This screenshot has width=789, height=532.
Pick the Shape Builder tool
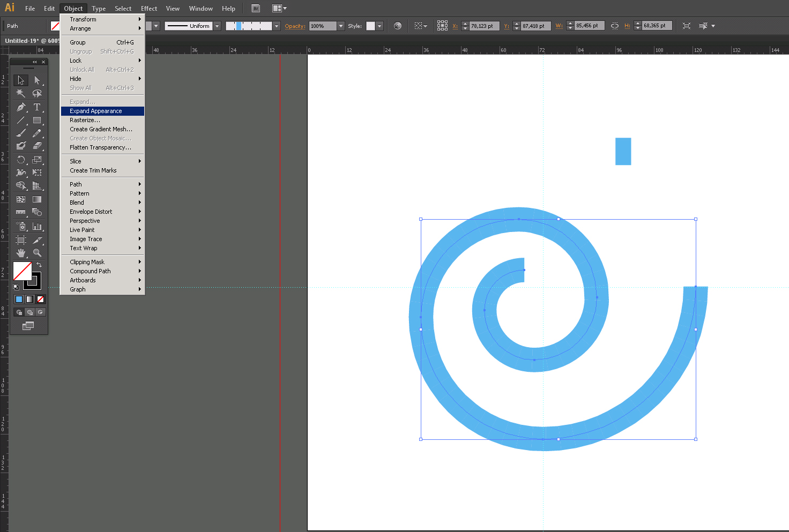pos(21,186)
